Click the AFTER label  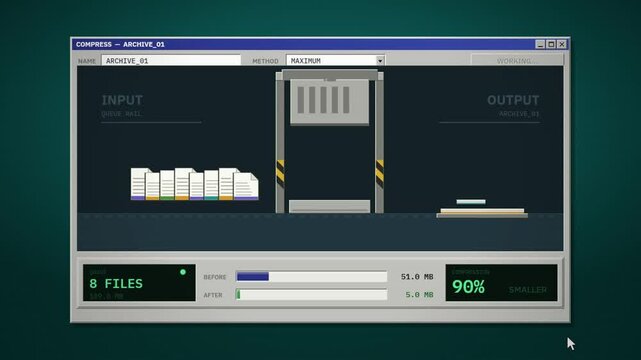(x=213, y=295)
